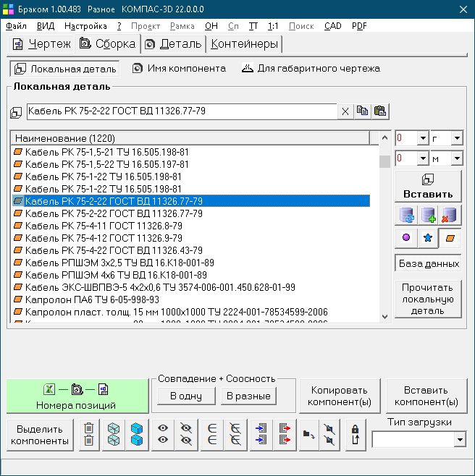This screenshot has width=475, height=476.
Task: Click the add to database icon with green plus
Action: 428,215
